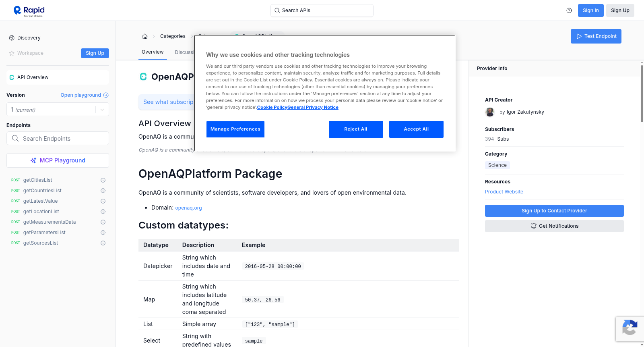Image resolution: width=644 pixels, height=347 pixels.
Task: Focus the Search APIs field
Action: pyautogui.click(x=322, y=10)
